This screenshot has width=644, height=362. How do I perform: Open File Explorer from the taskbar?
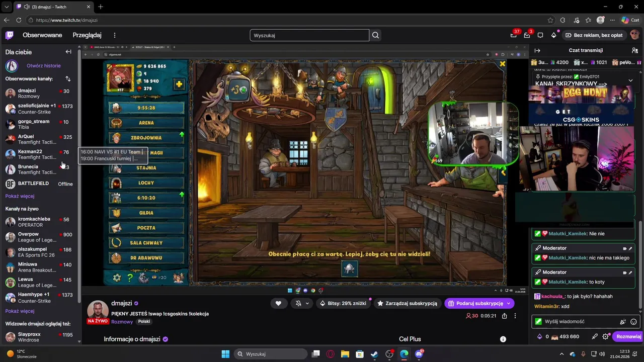pos(345,354)
